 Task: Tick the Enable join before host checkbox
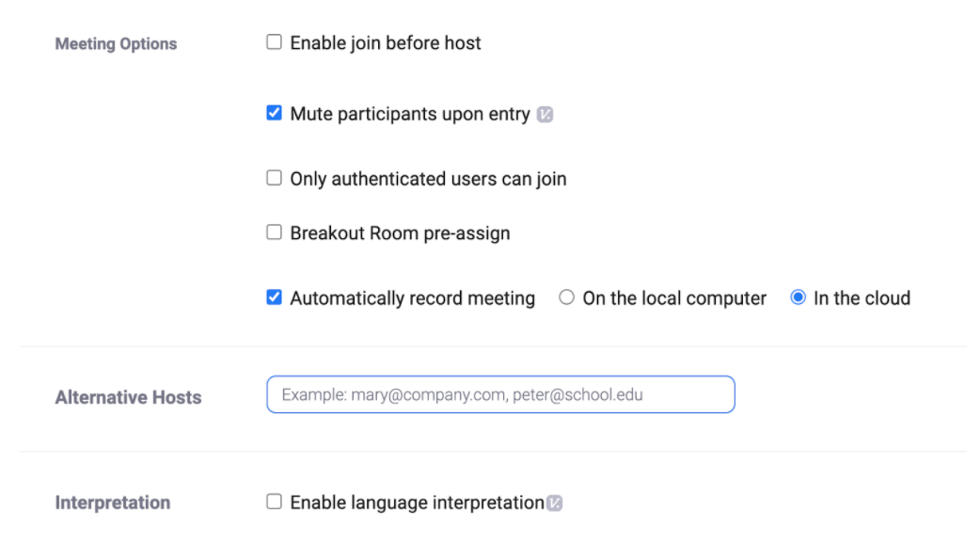[x=274, y=42]
